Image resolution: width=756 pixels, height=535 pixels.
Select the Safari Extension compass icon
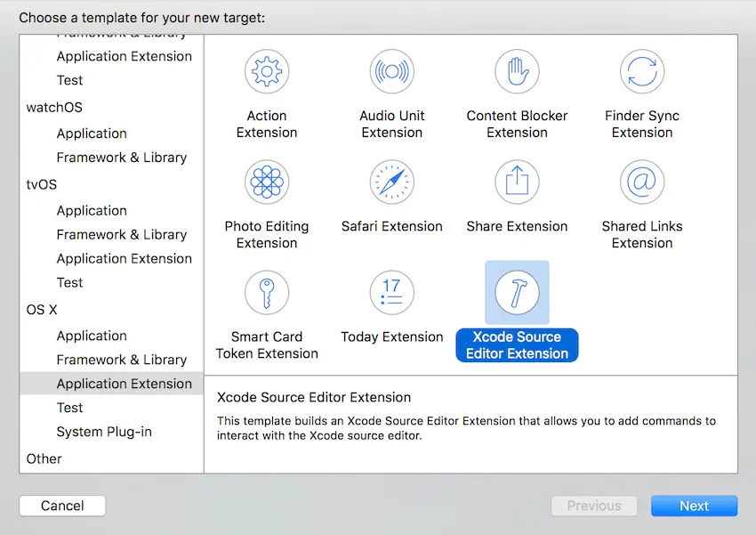click(392, 182)
